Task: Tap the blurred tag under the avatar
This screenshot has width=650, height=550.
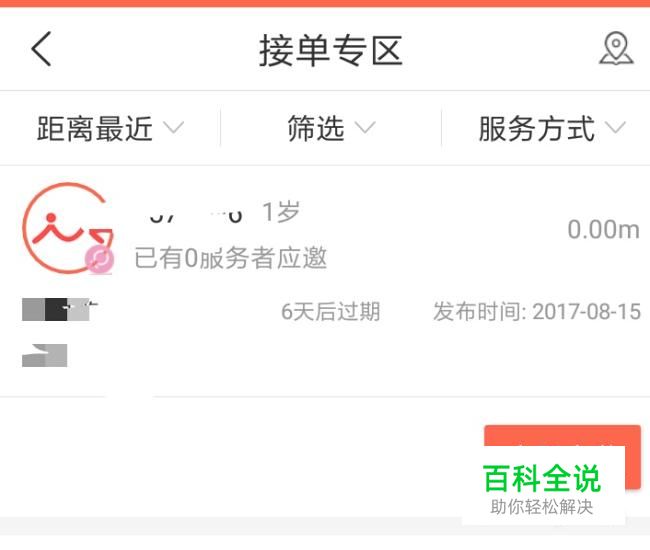Action: 60,309
